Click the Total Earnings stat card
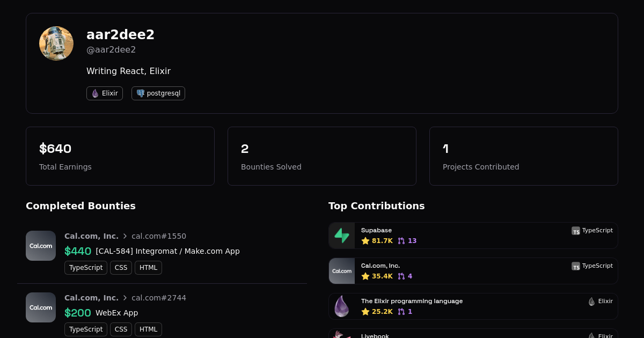Image resolution: width=644 pixels, height=338 pixels. click(120, 156)
